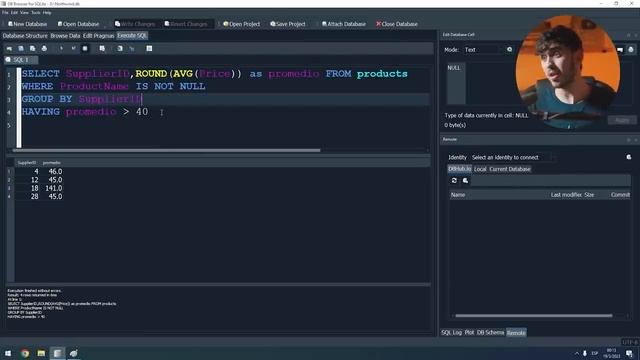Select the Local remote tab
Image resolution: width=640 pixels, height=360 pixels.
pyautogui.click(x=480, y=169)
